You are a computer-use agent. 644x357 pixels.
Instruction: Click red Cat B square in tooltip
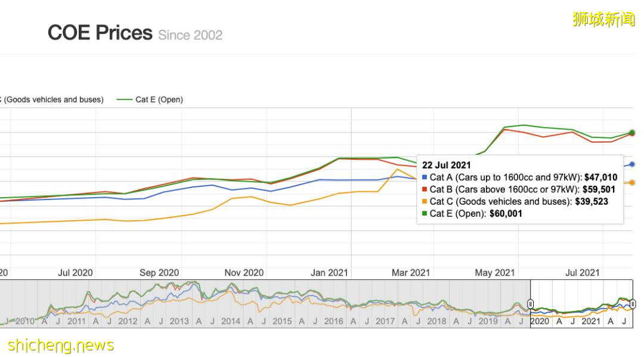tap(425, 190)
